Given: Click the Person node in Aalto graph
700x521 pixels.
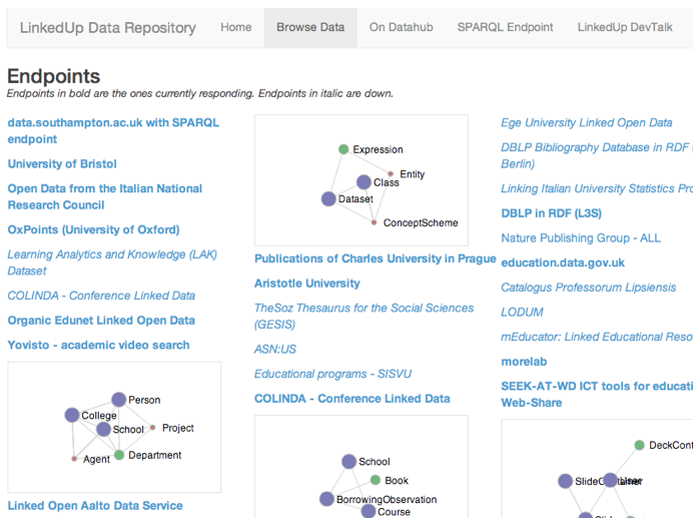Looking at the screenshot, I should click(x=119, y=400).
